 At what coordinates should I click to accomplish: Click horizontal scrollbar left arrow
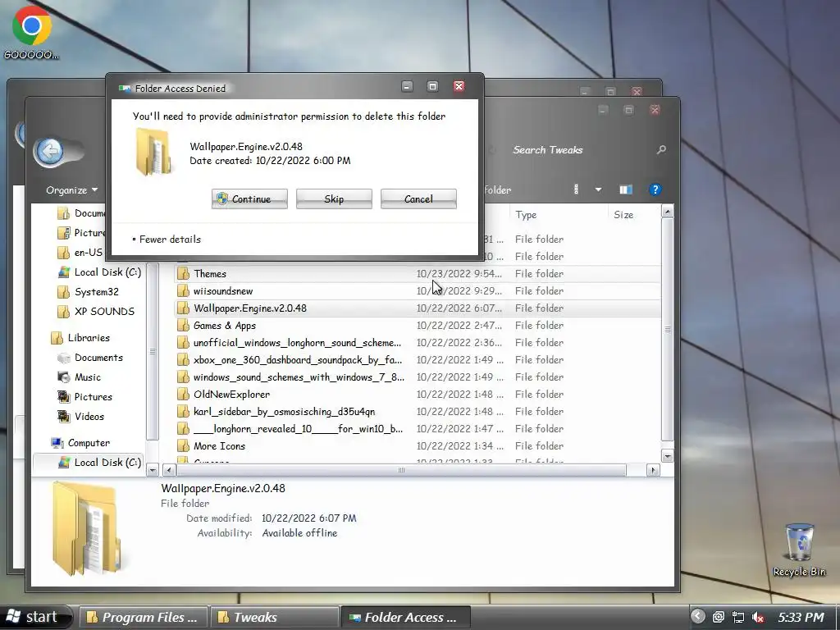(x=169, y=470)
